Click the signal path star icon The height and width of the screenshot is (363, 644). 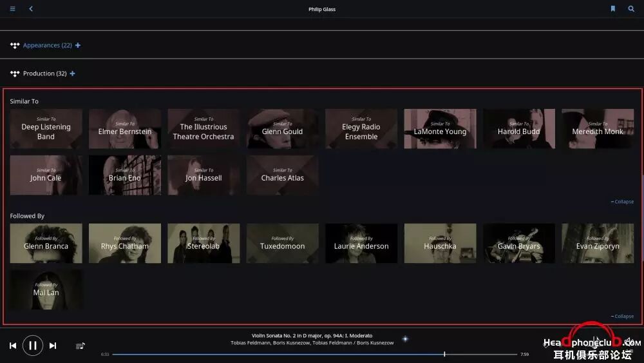[405, 339]
